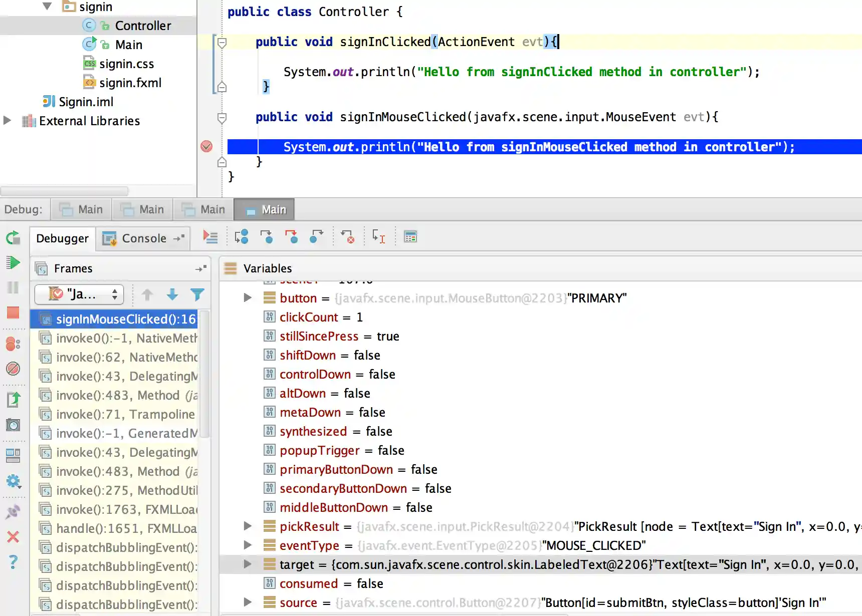Expand the External Libraries tree node

8,121
